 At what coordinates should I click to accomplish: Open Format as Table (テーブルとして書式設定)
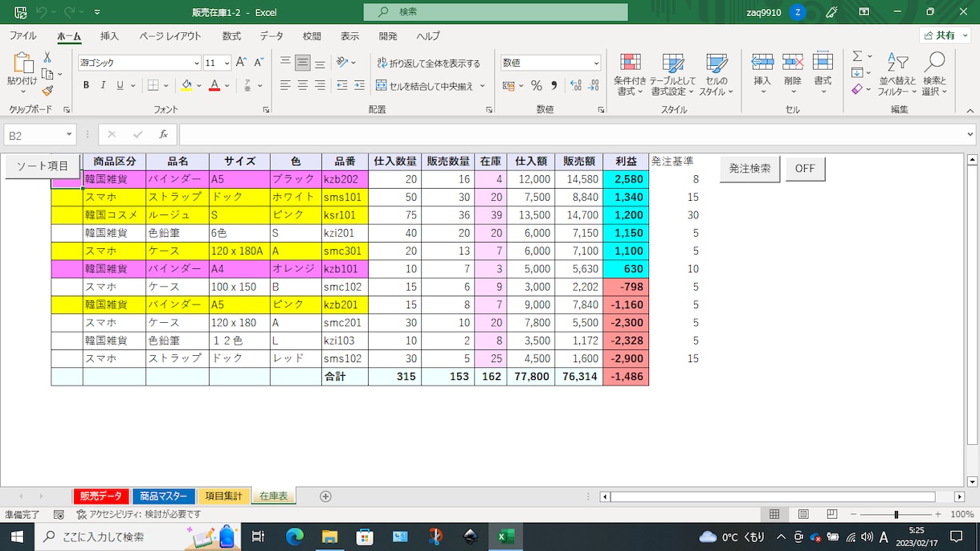673,75
